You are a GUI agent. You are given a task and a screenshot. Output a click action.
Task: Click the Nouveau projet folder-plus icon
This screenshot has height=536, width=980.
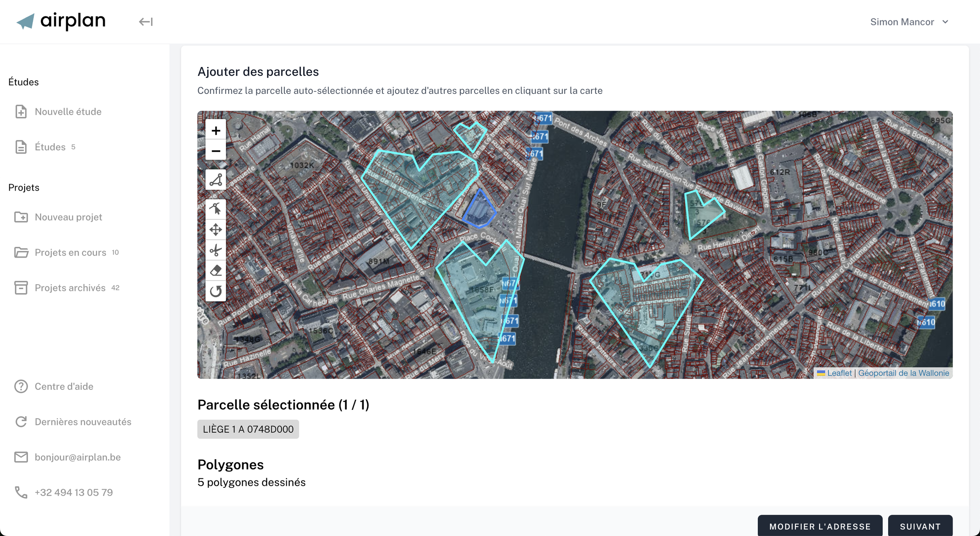pyautogui.click(x=21, y=217)
